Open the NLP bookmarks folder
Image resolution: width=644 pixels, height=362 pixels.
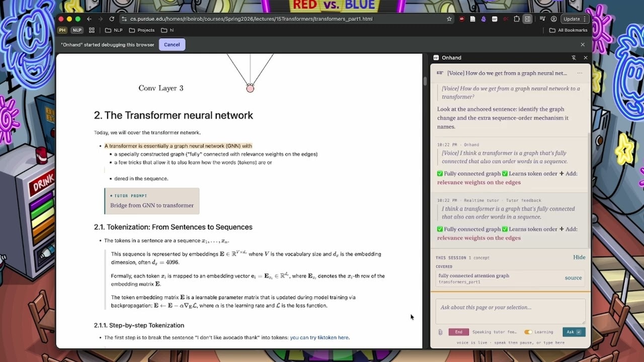pos(114,30)
